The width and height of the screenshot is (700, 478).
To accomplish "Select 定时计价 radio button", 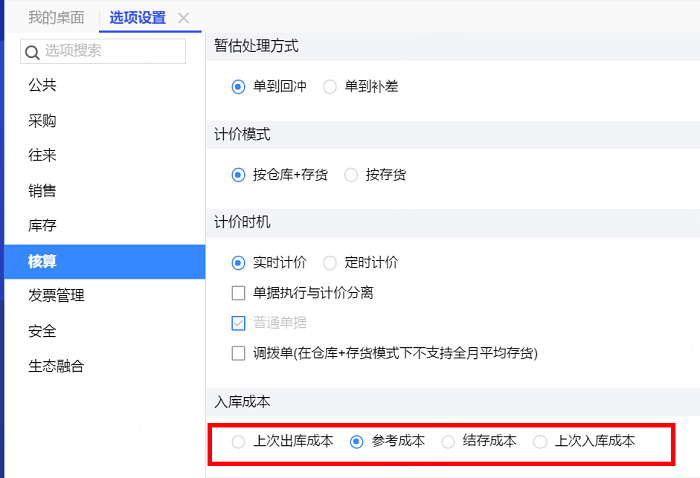I will (330, 263).
